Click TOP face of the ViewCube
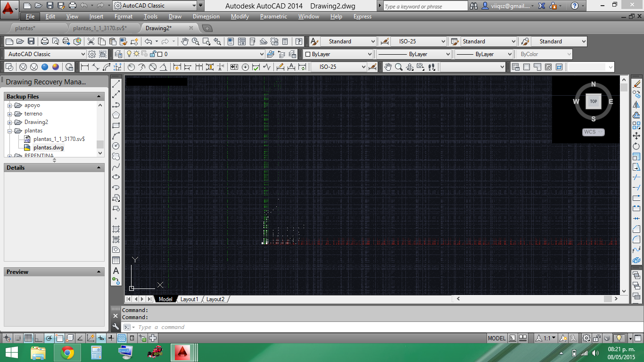 click(x=593, y=101)
